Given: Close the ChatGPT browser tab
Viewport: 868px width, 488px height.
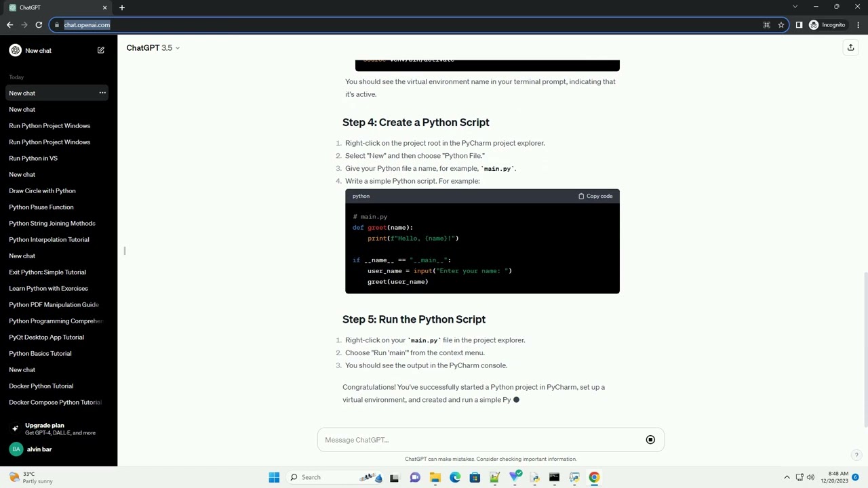Looking at the screenshot, I should tap(104, 7).
